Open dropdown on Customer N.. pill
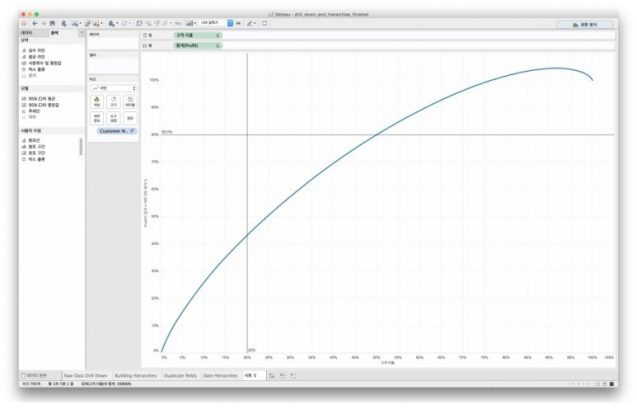Screen dimensions: 637x414 coord(132,131)
